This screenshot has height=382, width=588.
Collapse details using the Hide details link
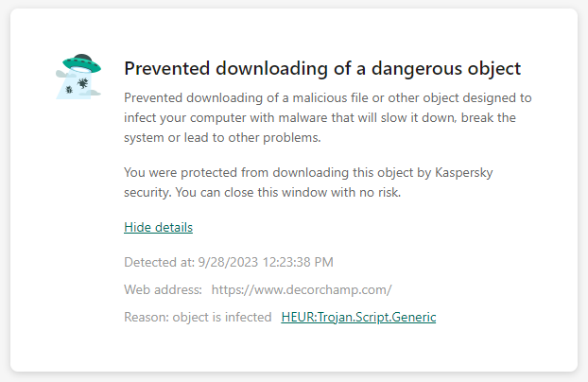pyautogui.click(x=158, y=228)
